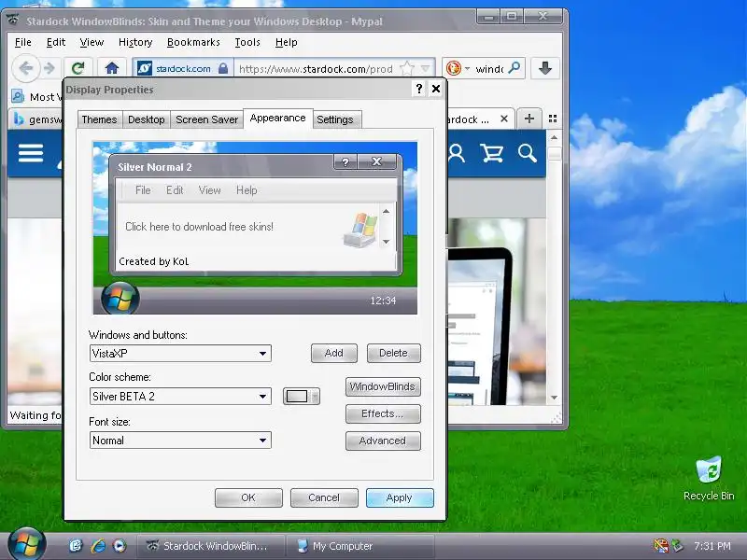Close the Stardock browser tab
The height and width of the screenshot is (560, 747).
coord(504,119)
